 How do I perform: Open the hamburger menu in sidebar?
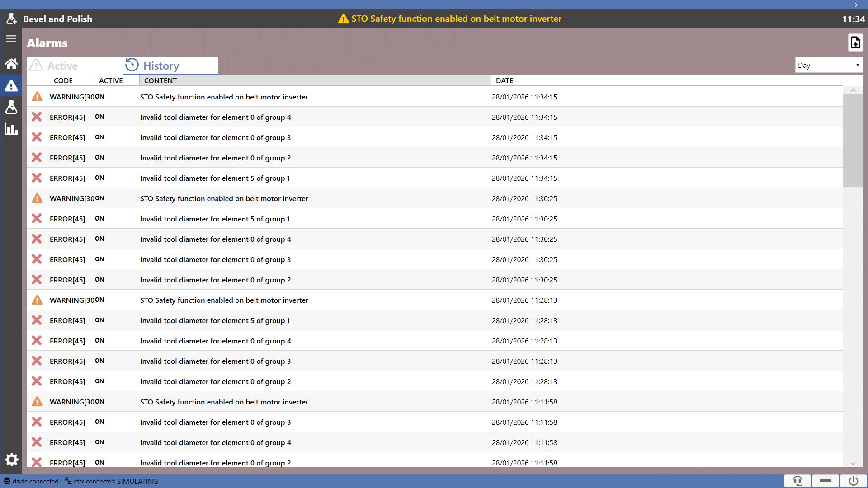(11, 39)
